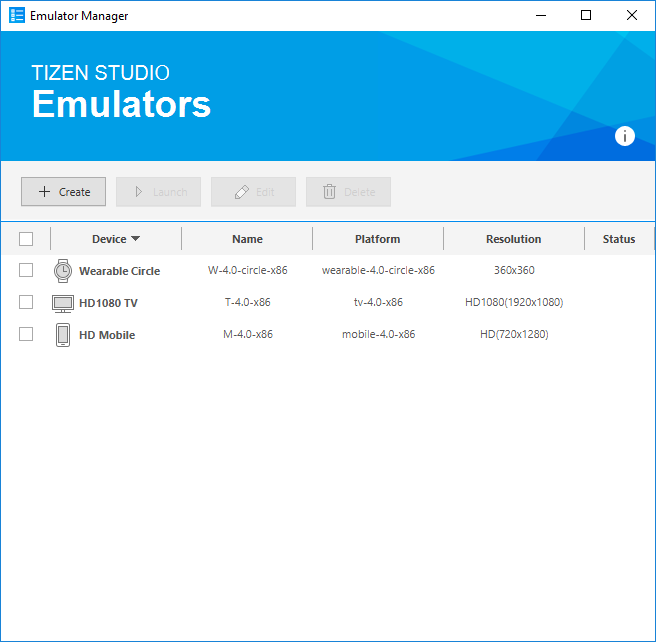This screenshot has height=642, width=656.
Task: Tick the HD1080 TV row checkbox
Action: tap(26, 302)
